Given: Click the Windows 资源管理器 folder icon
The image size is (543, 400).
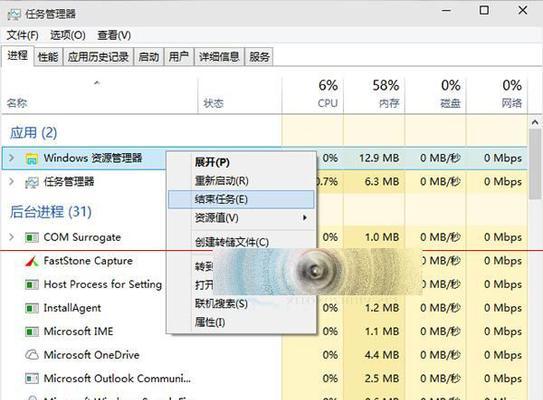Looking at the screenshot, I should point(32,159).
